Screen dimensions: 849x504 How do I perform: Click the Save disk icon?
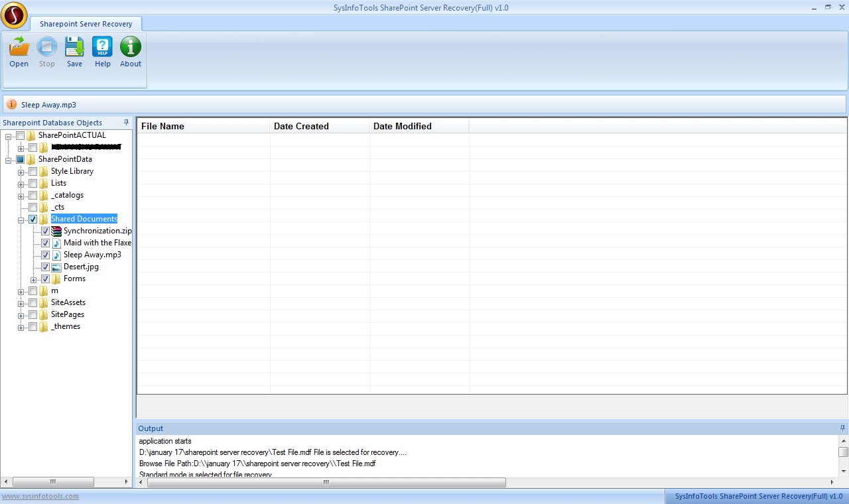coord(74,47)
